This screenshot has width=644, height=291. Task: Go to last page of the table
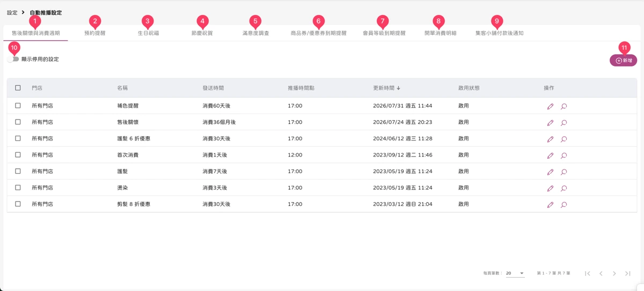[628, 273]
